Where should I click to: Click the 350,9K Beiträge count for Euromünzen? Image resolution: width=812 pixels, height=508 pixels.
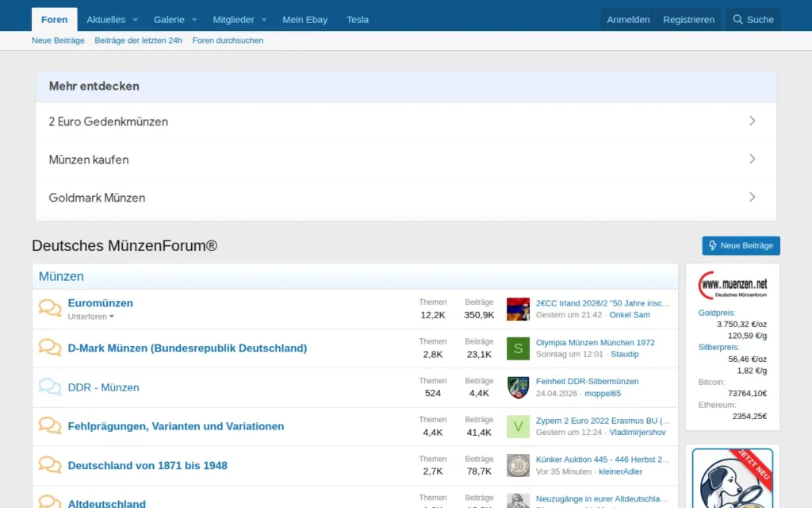(479, 315)
